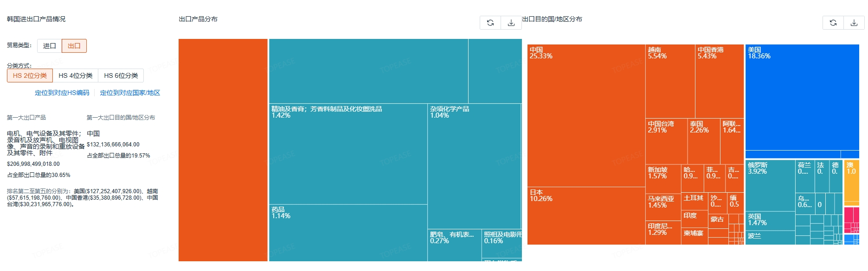Image resolution: width=868 pixels, height=271 pixels.
Task: Select the 药品 1.14% product block
Action: [x=348, y=233]
